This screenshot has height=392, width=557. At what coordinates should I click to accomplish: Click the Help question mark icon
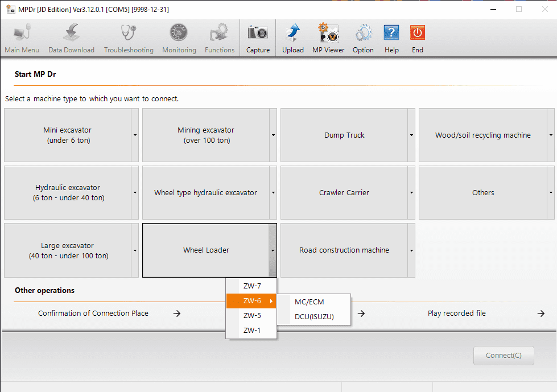391,33
